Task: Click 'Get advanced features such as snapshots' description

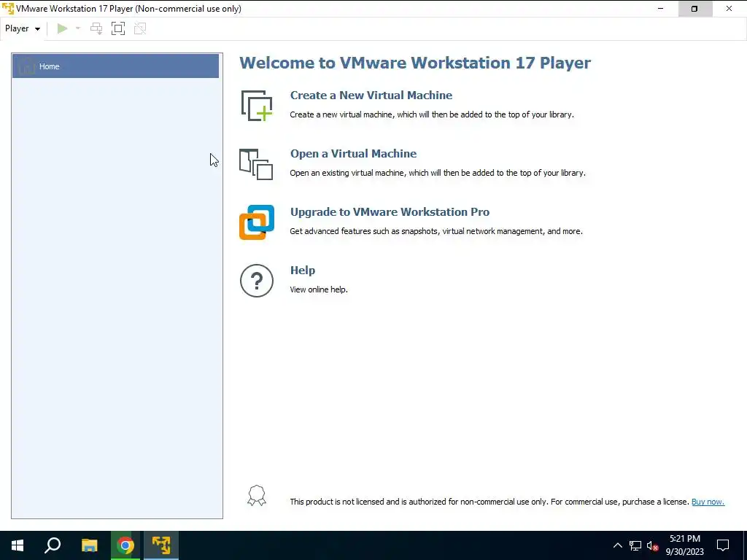Action: click(436, 231)
